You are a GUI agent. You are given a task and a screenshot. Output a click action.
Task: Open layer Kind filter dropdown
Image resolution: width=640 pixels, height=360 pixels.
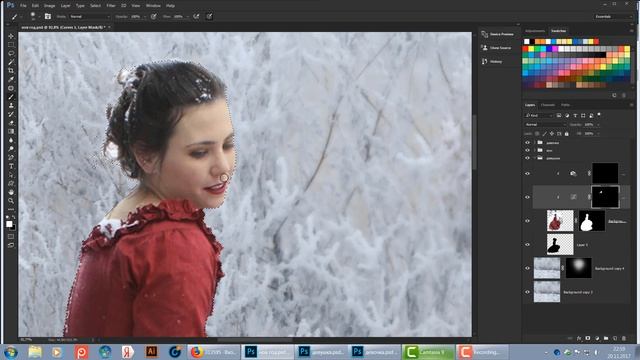pyautogui.click(x=539, y=116)
